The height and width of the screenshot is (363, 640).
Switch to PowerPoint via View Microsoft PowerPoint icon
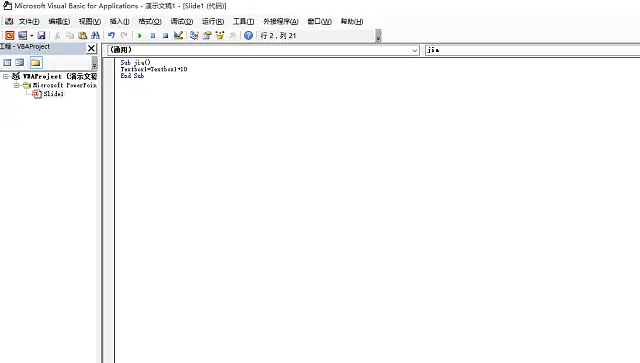point(9,36)
